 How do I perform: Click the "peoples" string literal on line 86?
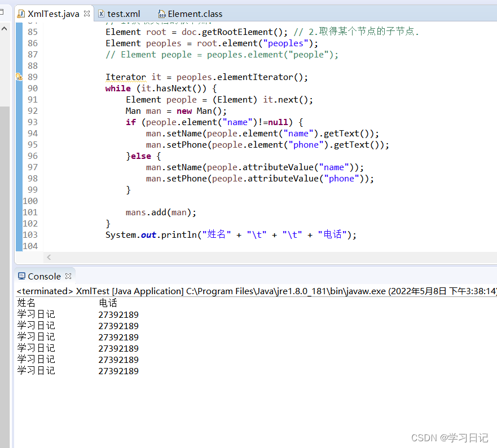pyautogui.click(x=285, y=43)
